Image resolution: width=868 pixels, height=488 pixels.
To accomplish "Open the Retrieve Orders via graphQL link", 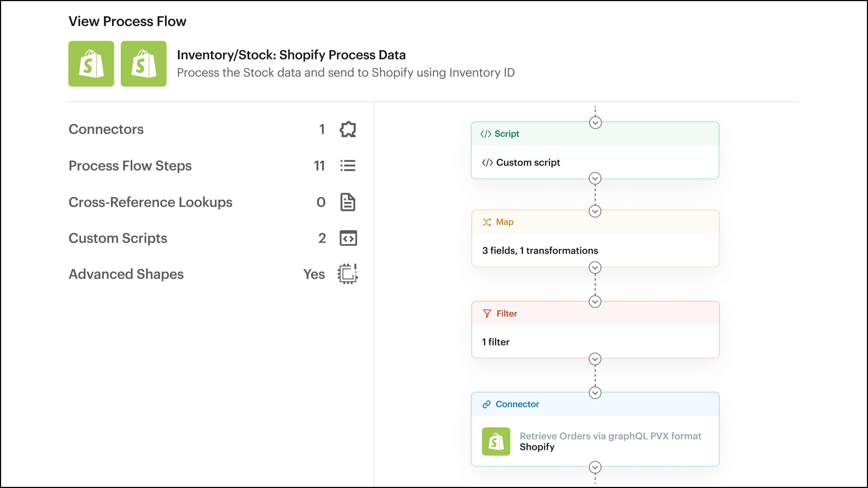I will (610, 436).
